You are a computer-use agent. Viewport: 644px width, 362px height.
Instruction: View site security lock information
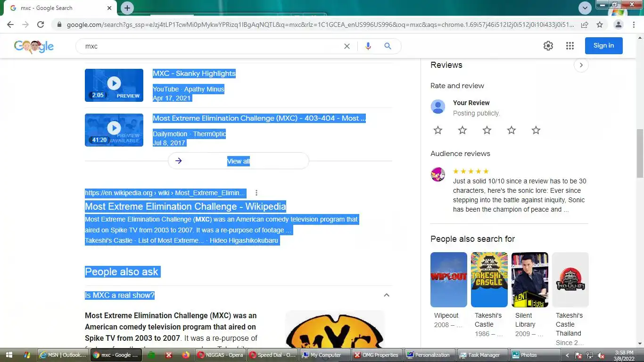click(59, 25)
